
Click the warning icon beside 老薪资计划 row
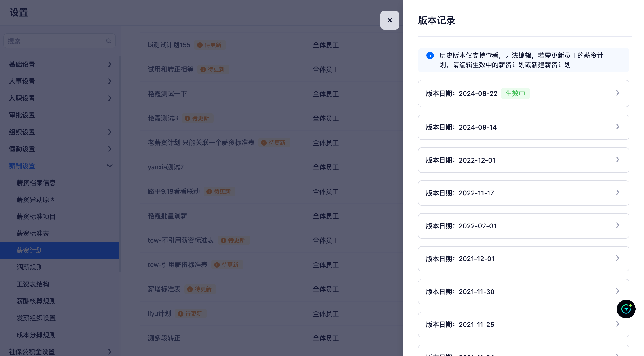coord(264,143)
